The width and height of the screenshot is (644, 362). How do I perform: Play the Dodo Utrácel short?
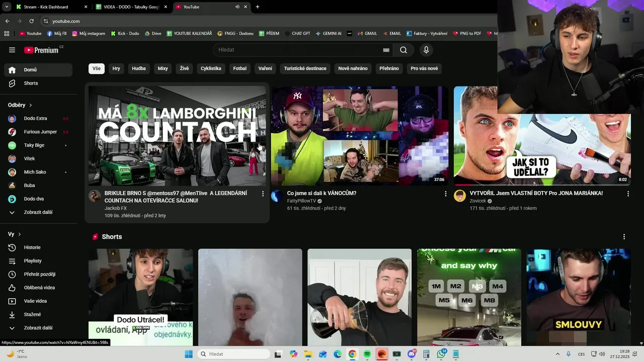140,297
